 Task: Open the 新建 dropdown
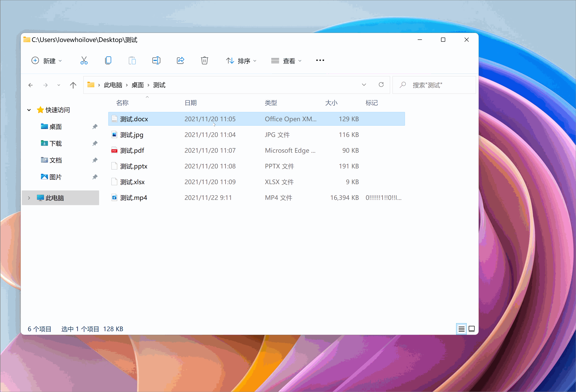point(47,61)
